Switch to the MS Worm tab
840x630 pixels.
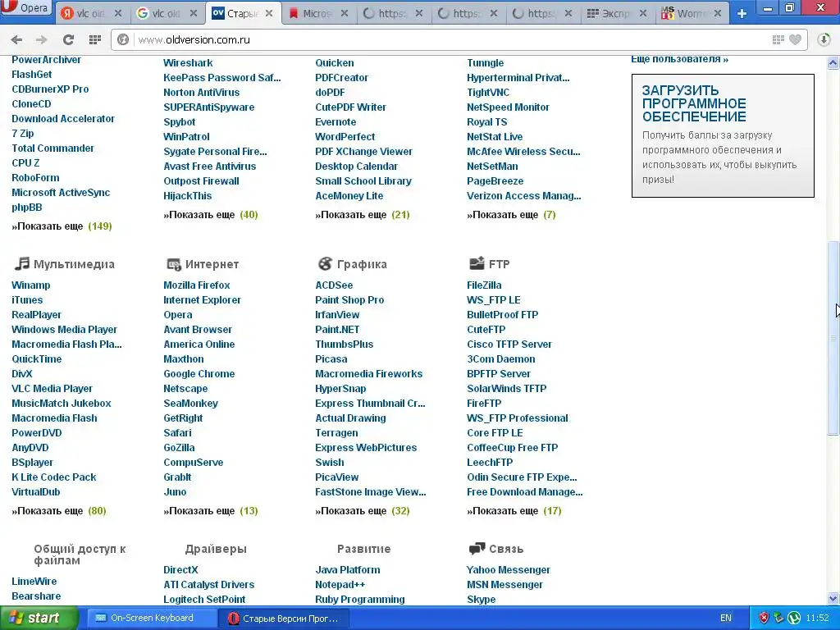pyautogui.click(x=692, y=13)
